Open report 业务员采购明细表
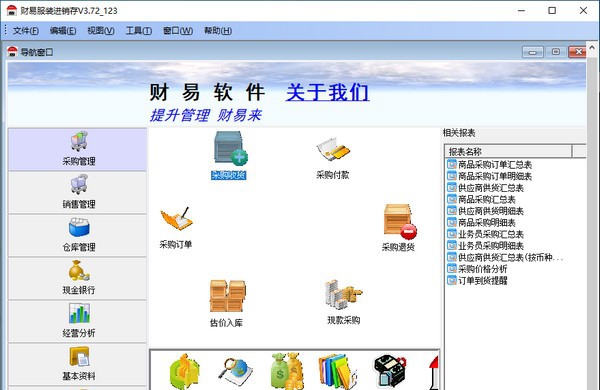 click(x=485, y=246)
